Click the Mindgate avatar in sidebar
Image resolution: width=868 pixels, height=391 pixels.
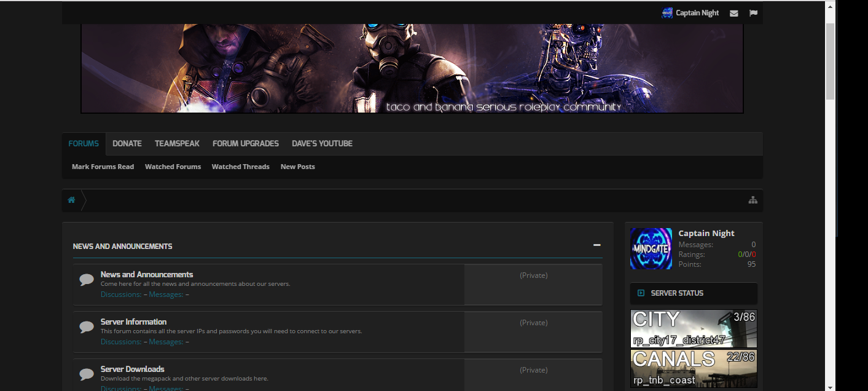(x=651, y=248)
